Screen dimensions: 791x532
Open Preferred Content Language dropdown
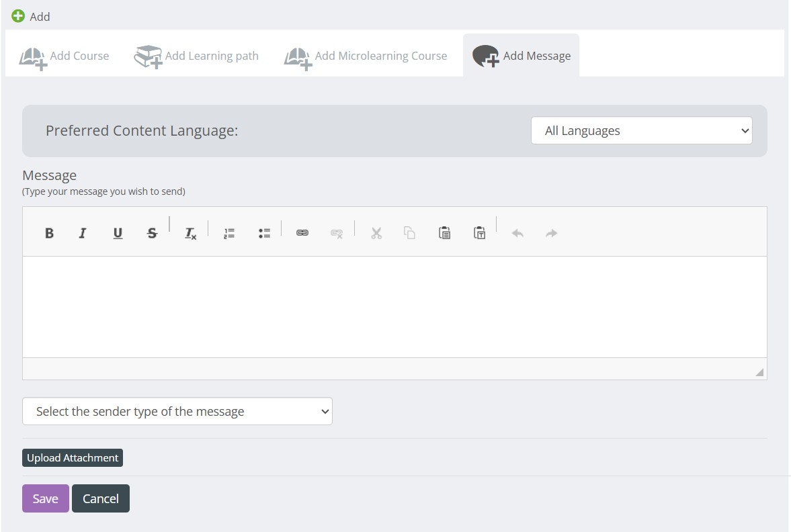click(x=641, y=130)
